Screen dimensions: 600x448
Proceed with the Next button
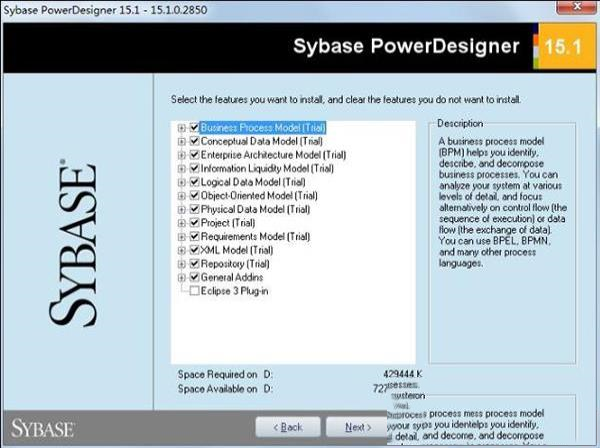pyautogui.click(x=357, y=427)
